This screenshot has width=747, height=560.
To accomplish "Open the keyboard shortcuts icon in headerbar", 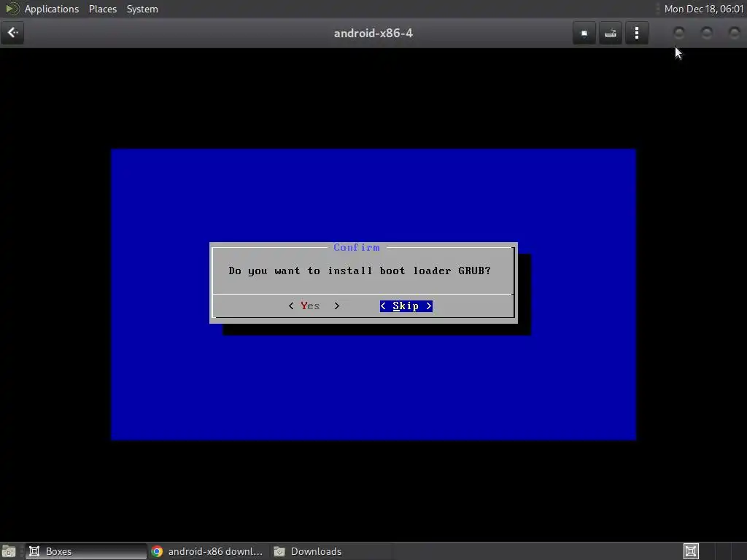I will point(611,34).
